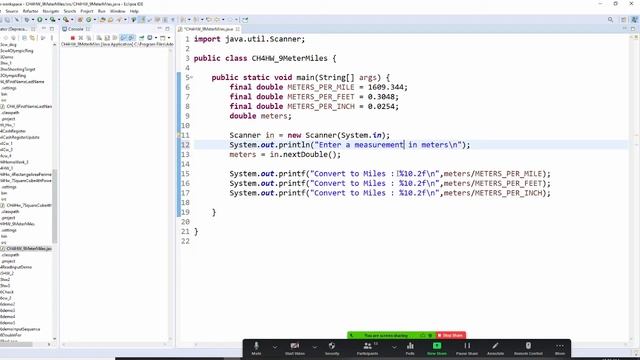Select 4CashRegisterUpdate project in tree
640x360 pixels.
(x=20, y=137)
